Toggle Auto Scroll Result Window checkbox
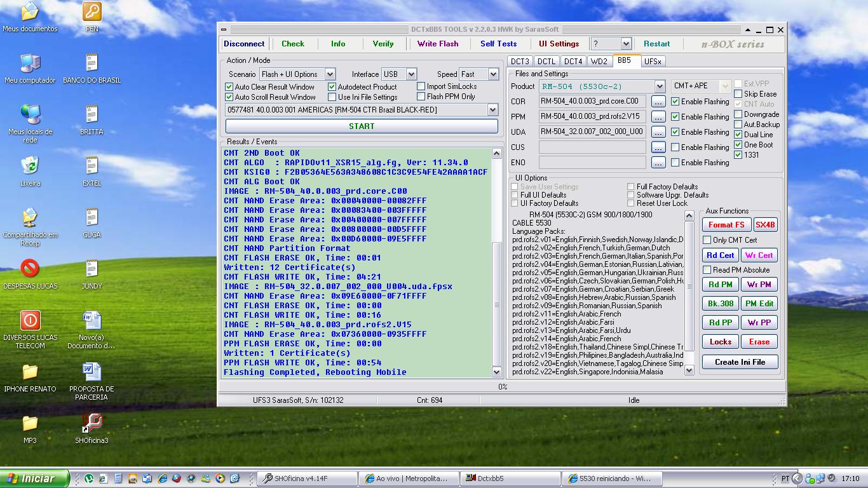868x488 pixels. point(229,97)
